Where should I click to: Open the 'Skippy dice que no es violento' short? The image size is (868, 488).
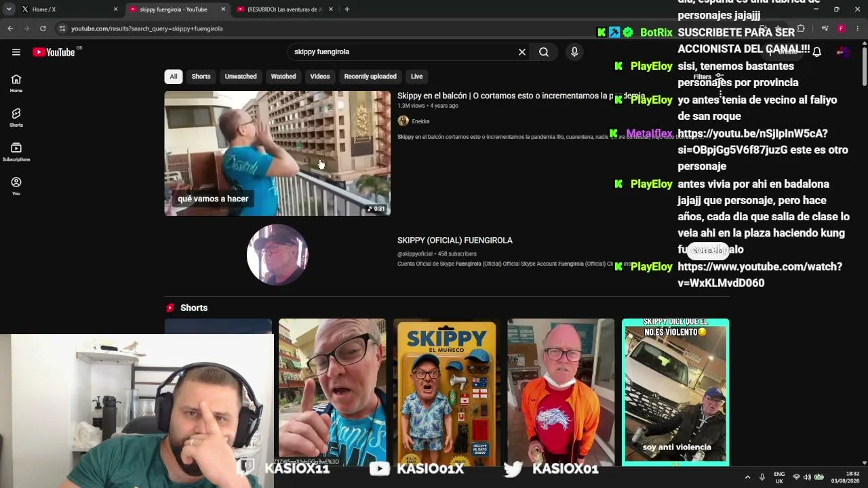pos(675,392)
